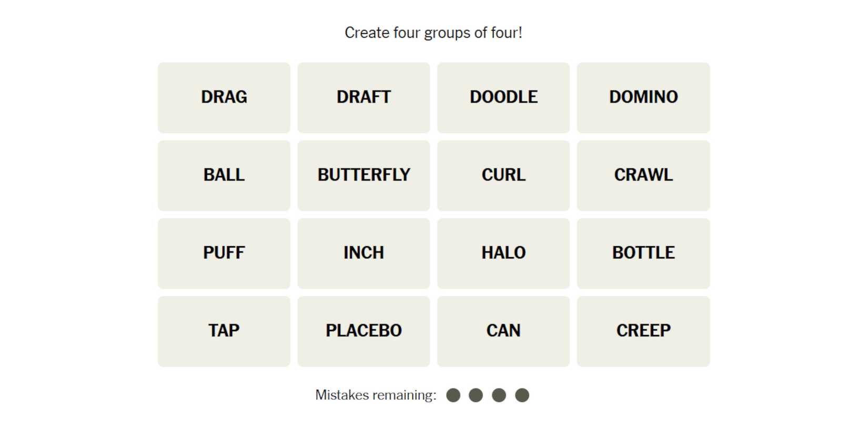Select the PUFF word tile
Image resolution: width=868 pixels, height=434 pixels.
coord(224,253)
